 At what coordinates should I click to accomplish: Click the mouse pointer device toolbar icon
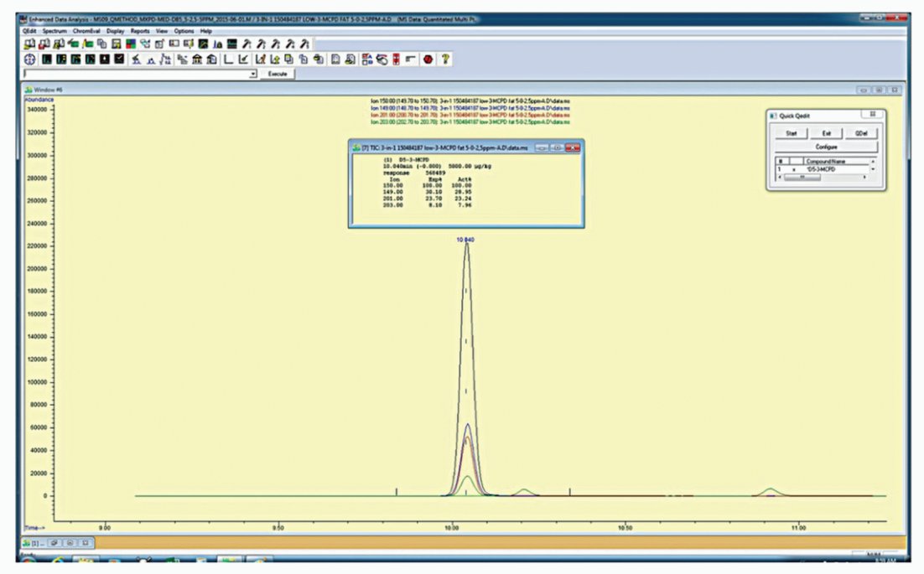coord(382,59)
